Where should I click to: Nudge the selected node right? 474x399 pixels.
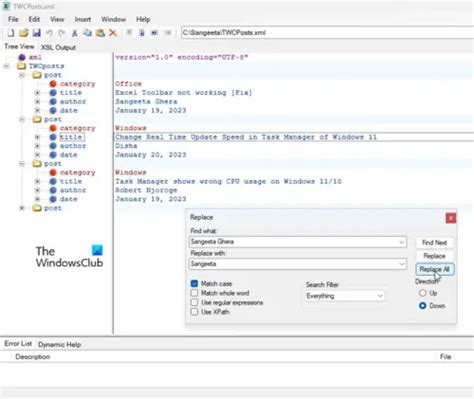click(x=167, y=33)
